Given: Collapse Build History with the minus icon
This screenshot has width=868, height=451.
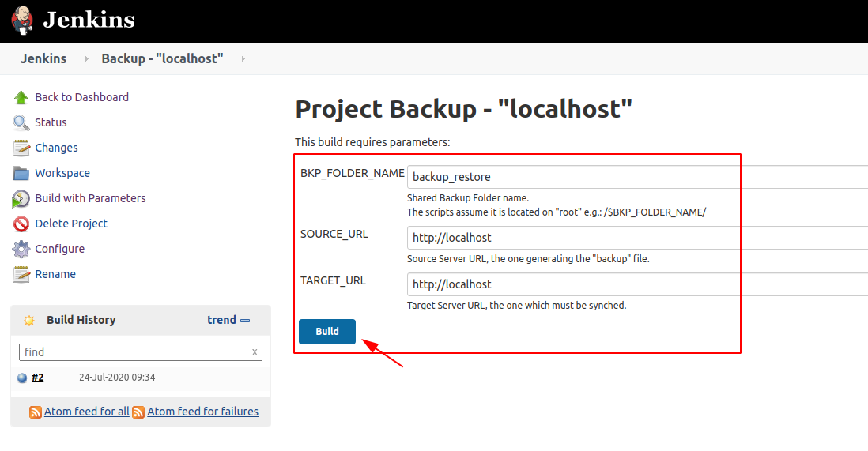Looking at the screenshot, I should pos(245,320).
